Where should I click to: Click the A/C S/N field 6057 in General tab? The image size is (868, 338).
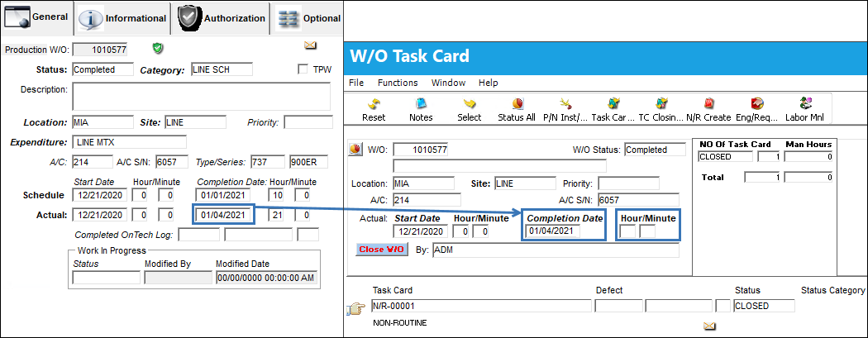[172, 161]
